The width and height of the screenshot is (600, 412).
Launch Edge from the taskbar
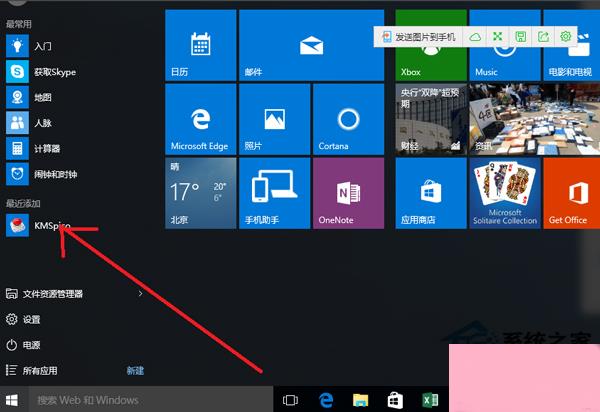[x=326, y=400]
